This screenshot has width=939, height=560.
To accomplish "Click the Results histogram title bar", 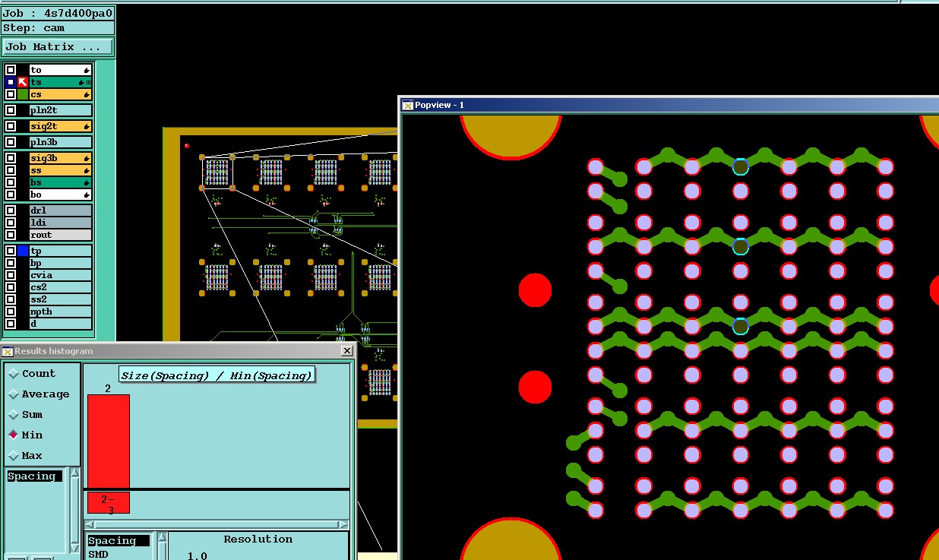I will (x=176, y=350).
